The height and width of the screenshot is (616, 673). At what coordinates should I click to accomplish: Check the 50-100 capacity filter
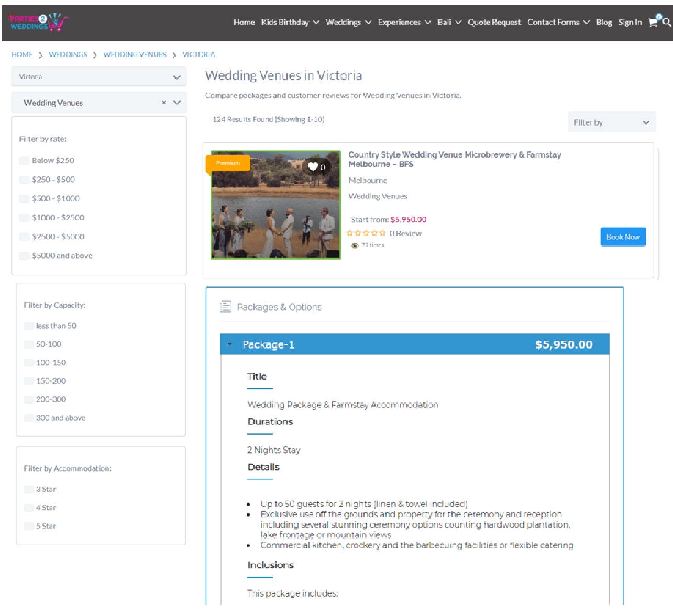point(29,344)
